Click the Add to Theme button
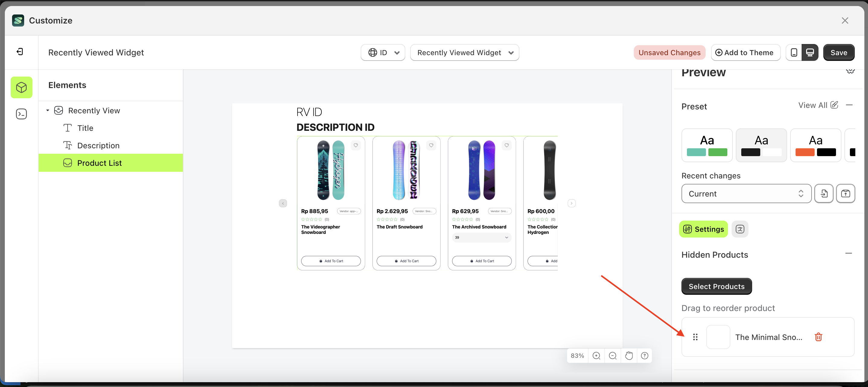Screen dimensions: 868x387 coord(745,52)
